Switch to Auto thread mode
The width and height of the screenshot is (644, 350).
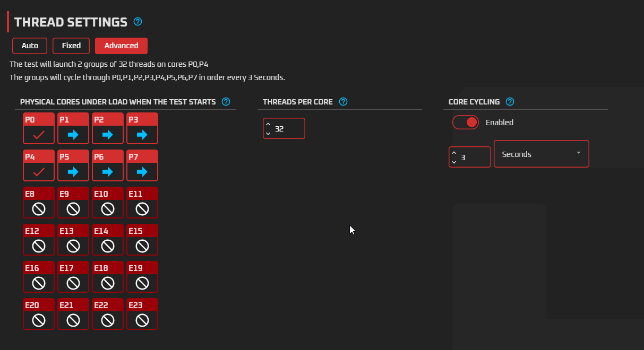[x=30, y=46]
